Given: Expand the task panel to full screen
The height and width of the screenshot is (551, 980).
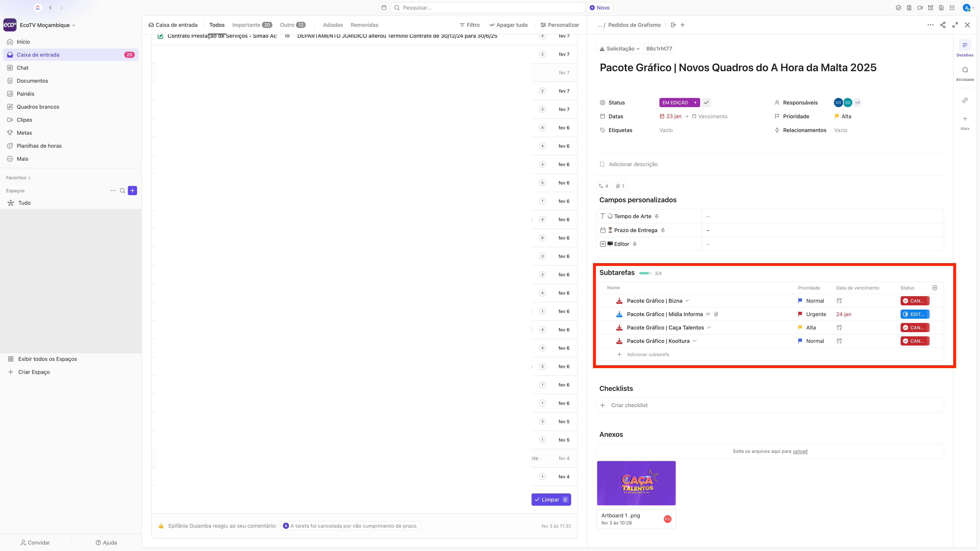Looking at the screenshot, I should click(x=955, y=25).
